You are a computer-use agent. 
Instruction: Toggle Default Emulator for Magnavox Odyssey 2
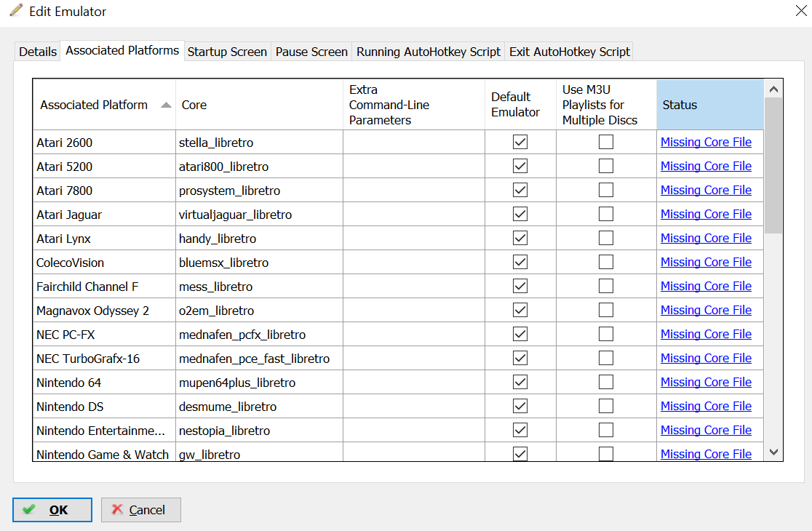(520, 310)
